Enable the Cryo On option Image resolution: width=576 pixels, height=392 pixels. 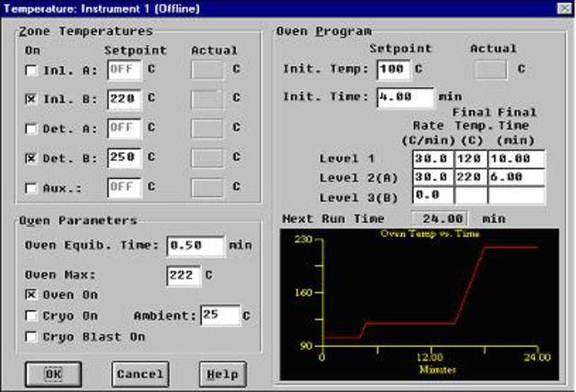32,316
